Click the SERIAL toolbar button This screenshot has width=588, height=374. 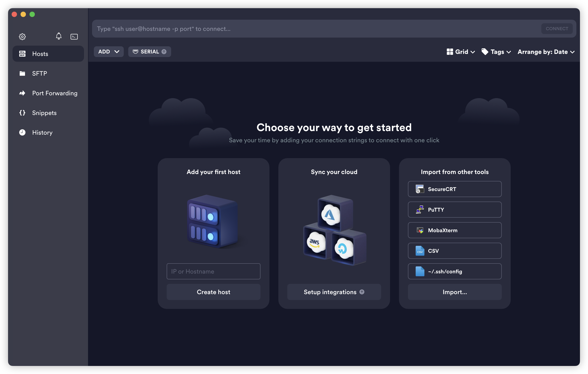tap(149, 52)
